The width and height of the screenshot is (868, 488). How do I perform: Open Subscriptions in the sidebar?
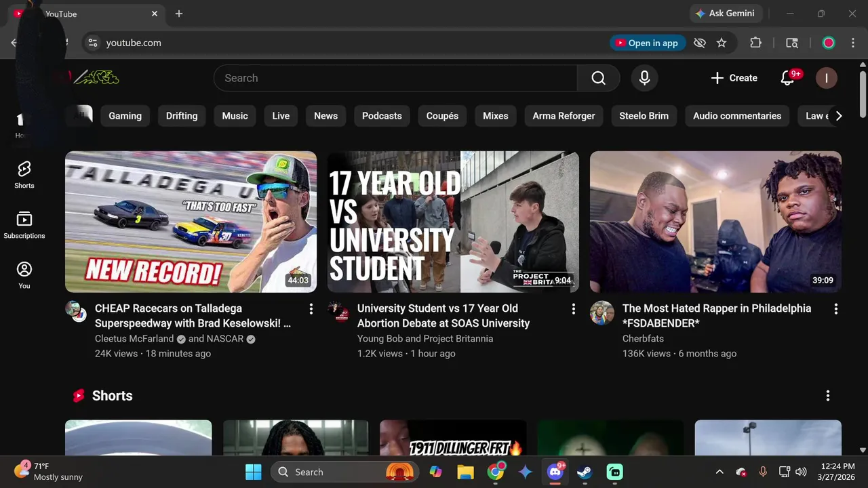point(24,225)
